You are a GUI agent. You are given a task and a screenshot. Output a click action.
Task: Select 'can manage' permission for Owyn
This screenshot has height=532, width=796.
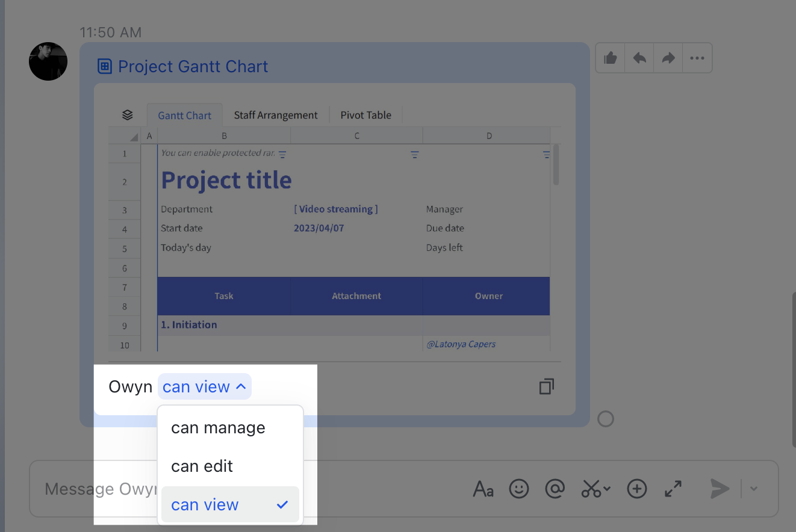pyautogui.click(x=218, y=427)
